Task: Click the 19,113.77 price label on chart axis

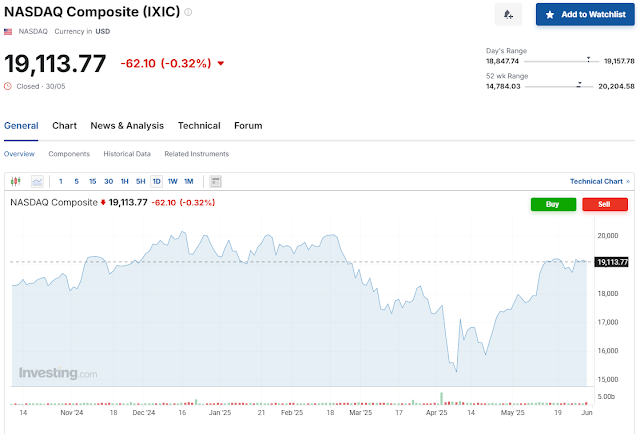Action: click(611, 262)
